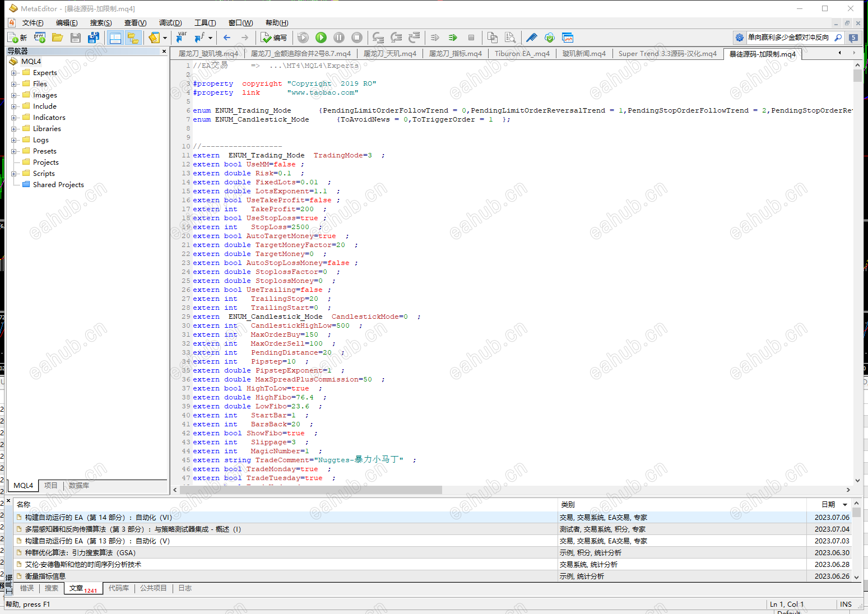The width and height of the screenshot is (868, 614).
Task: Start debugging with green play button
Action: point(321,38)
